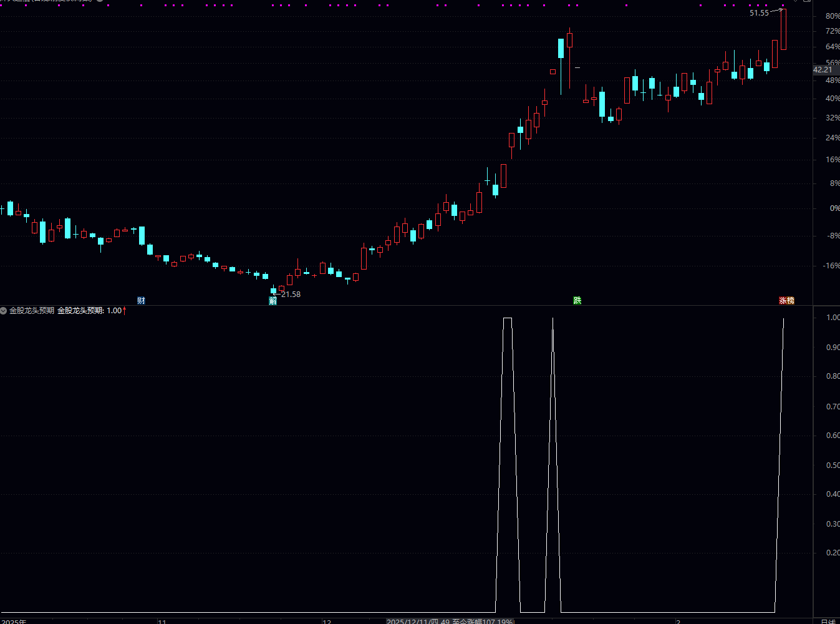Select the latest tall red candle
This screenshot has height=624, width=840.
coord(783,29)
